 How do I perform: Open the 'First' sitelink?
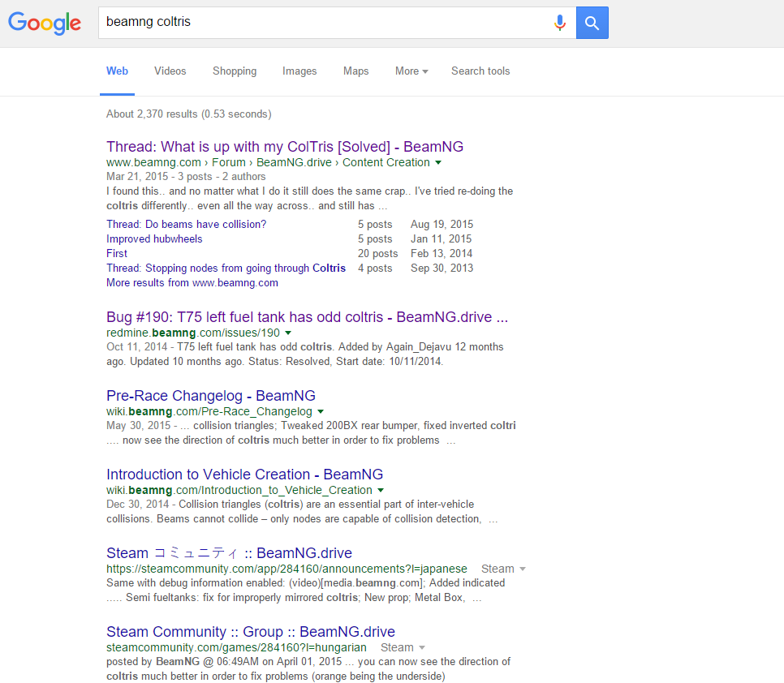pos(117,253)
